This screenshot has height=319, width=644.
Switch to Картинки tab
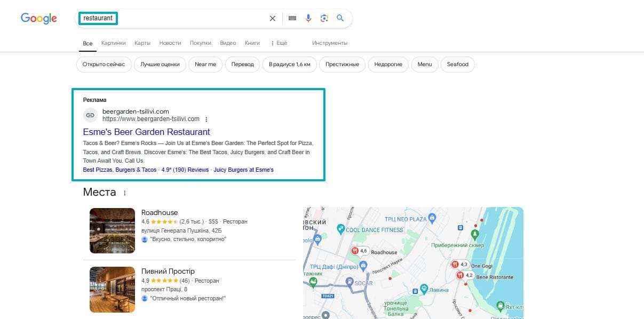pyautogui.click(x=114, y=43)
